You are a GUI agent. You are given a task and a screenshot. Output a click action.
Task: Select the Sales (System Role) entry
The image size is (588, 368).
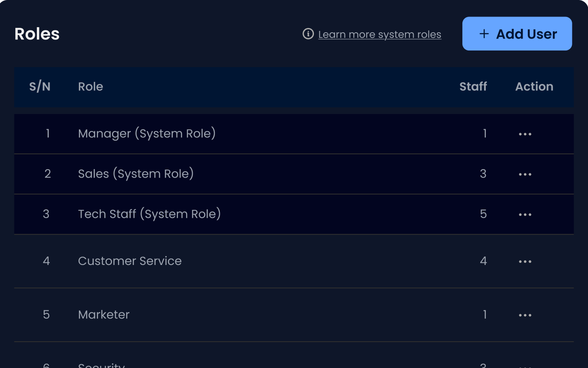pos(136,174)
